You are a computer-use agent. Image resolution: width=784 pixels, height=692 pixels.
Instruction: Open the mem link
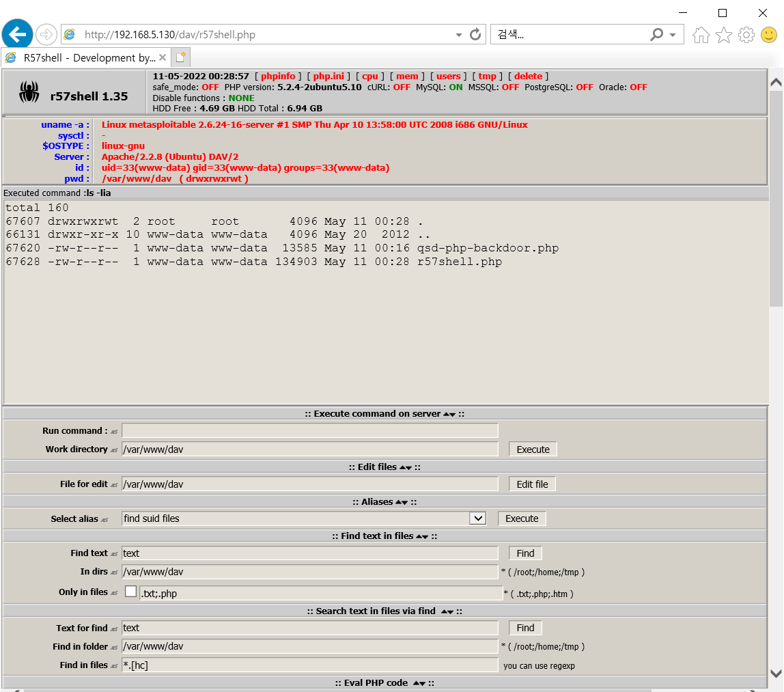pyautogui.click(x=407, y=76)
